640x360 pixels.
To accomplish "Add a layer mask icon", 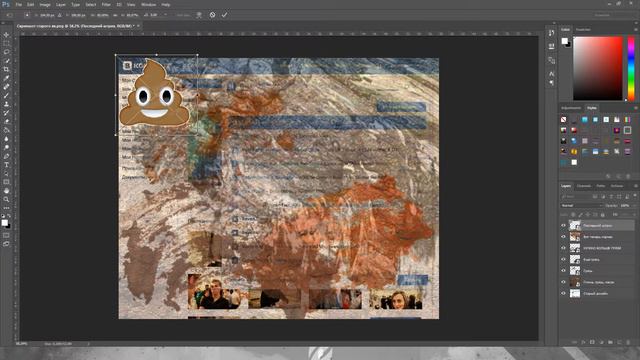I will [592, 342].
